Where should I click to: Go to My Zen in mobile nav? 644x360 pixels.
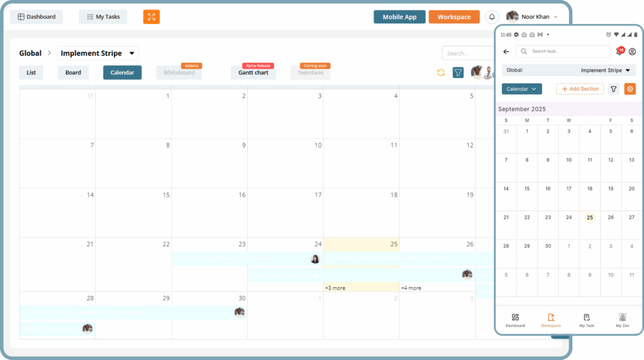click(x=622, y=320)
